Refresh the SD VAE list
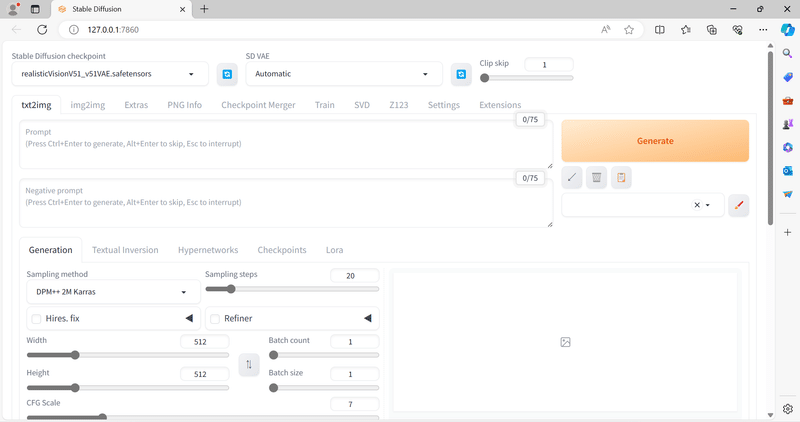Image resolution: width=800 pixels, height=422 pixels. pos(461,75)
